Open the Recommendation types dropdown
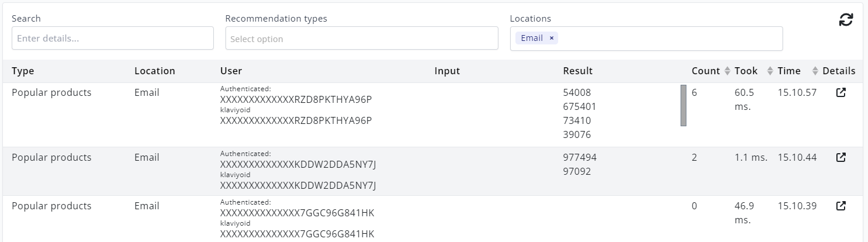The height and width of the screenshot is (242, 868). (361, 39)
